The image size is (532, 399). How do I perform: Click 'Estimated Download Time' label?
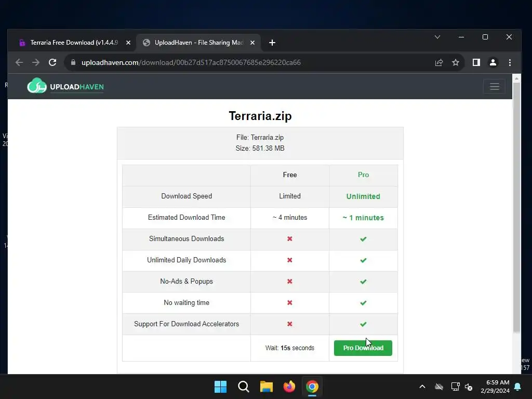click(x=187, y=218)
